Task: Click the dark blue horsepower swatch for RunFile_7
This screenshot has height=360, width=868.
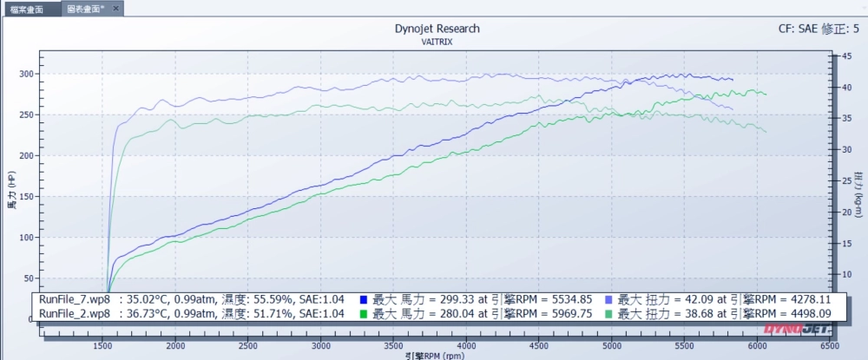Action: tap(363, 299)
